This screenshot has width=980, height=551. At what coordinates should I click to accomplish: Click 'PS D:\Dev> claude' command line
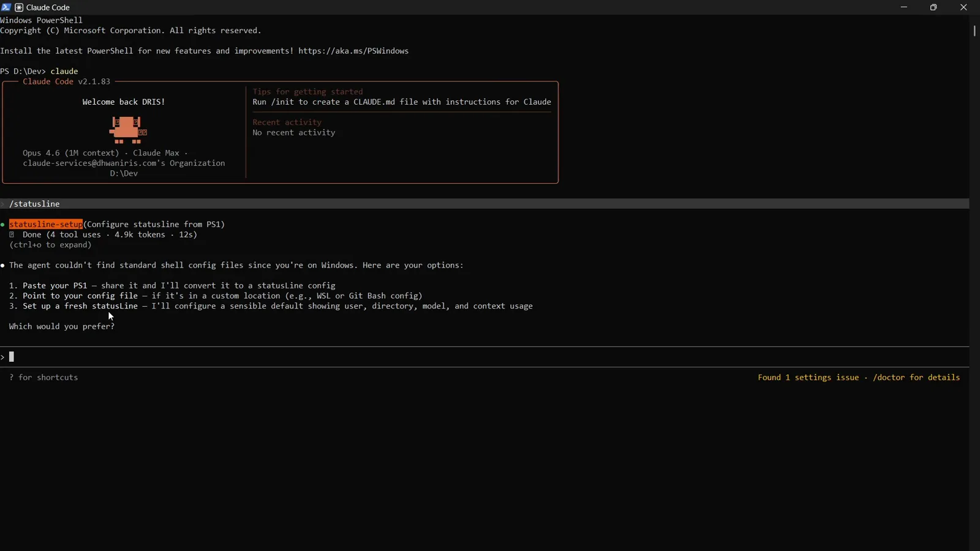[x=39, y=72]
